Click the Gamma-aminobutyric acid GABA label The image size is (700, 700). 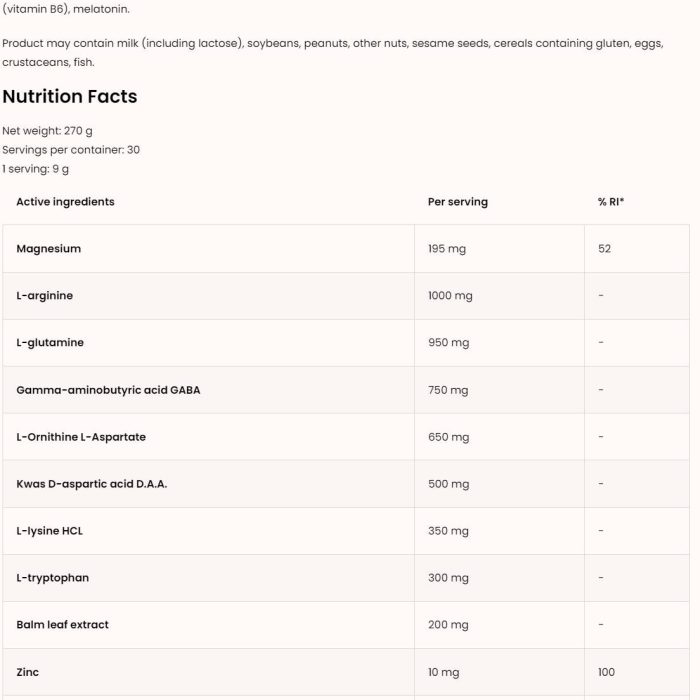(x=108, y=390)
